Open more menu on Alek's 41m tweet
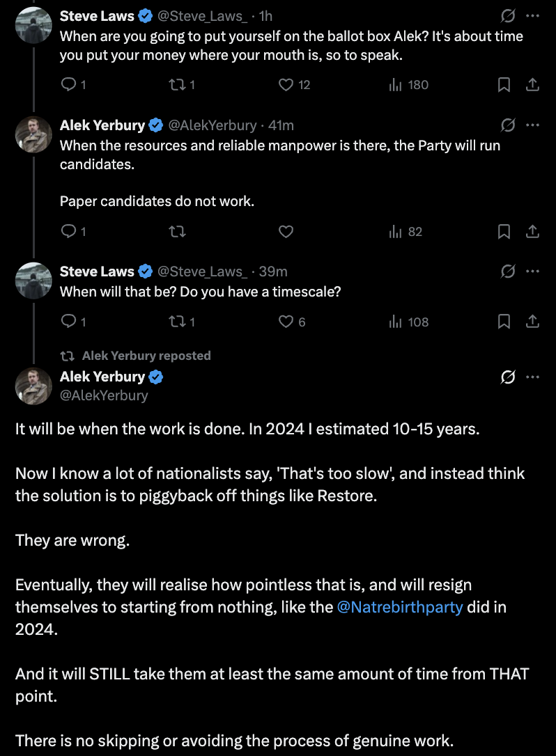Image resolution: width=556 pixels, height=756 pixels. point(532,125)
